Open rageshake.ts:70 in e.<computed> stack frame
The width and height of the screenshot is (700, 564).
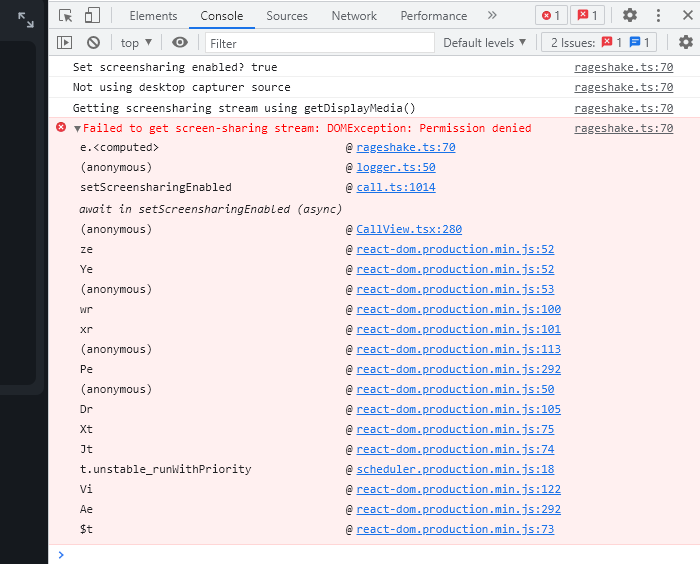[x=406, y=147]
